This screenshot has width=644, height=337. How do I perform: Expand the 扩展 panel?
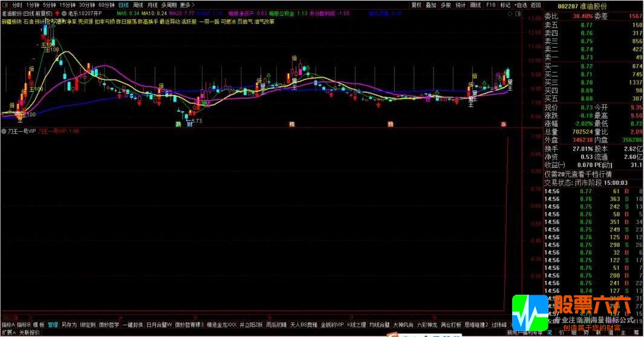8,333
